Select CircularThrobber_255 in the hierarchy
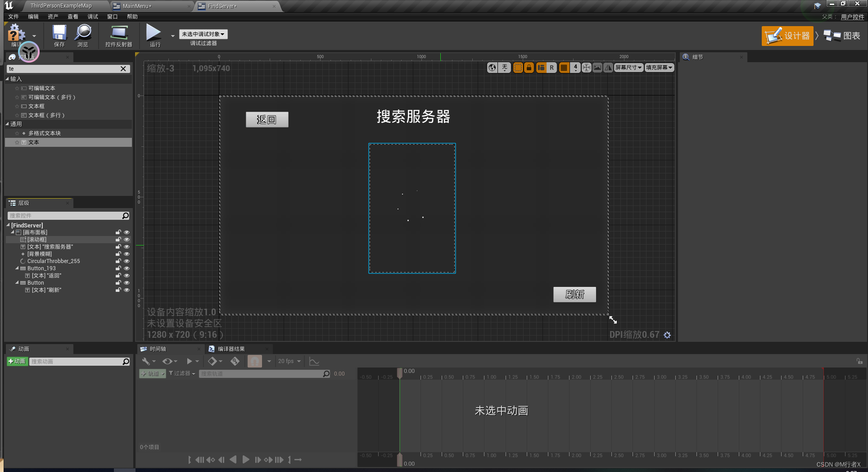The width and height of the screenshot is (868, 472). coord(54,261)
